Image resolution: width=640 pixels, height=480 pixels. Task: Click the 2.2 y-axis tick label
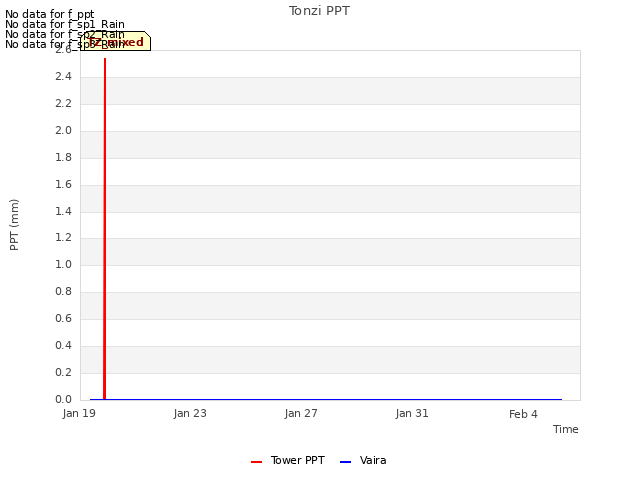(x=63, y=103)
